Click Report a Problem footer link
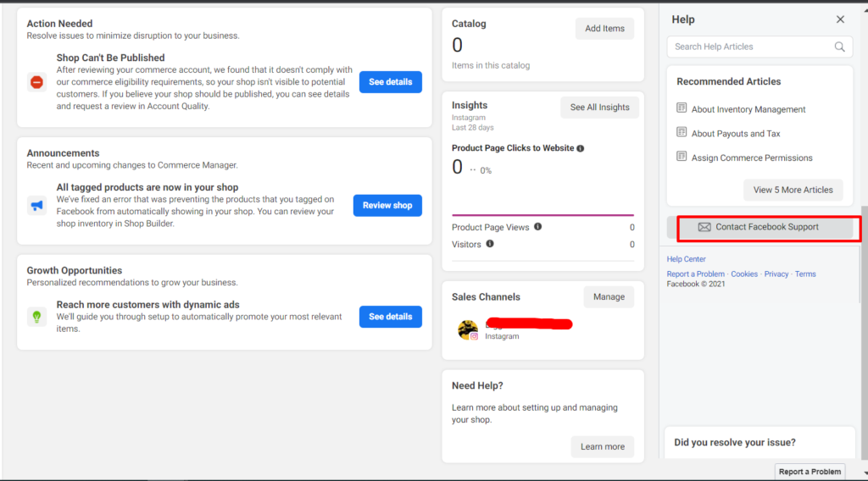868x481 pixels. click(x=695, y=274)
